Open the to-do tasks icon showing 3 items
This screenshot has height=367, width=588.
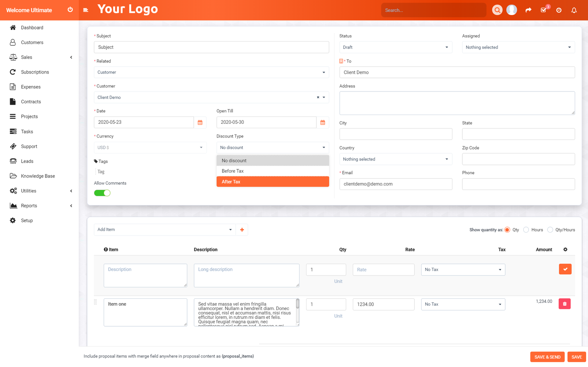point(544,10)
